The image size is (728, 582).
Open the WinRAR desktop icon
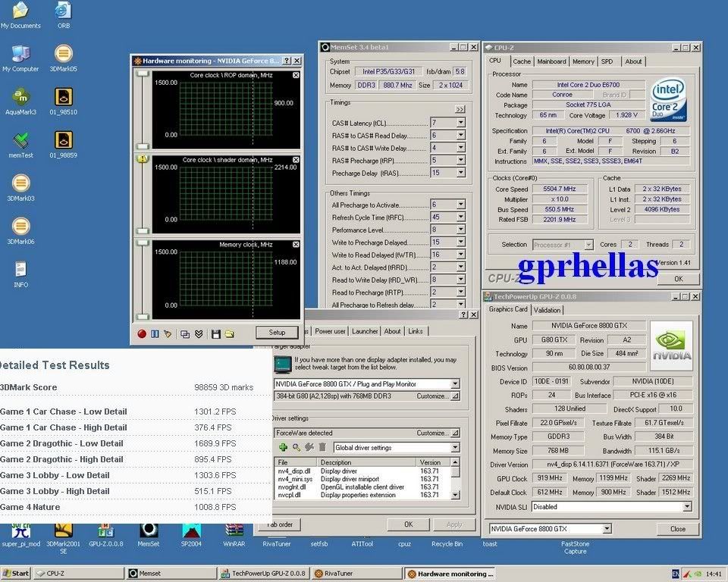click(234, 535)
